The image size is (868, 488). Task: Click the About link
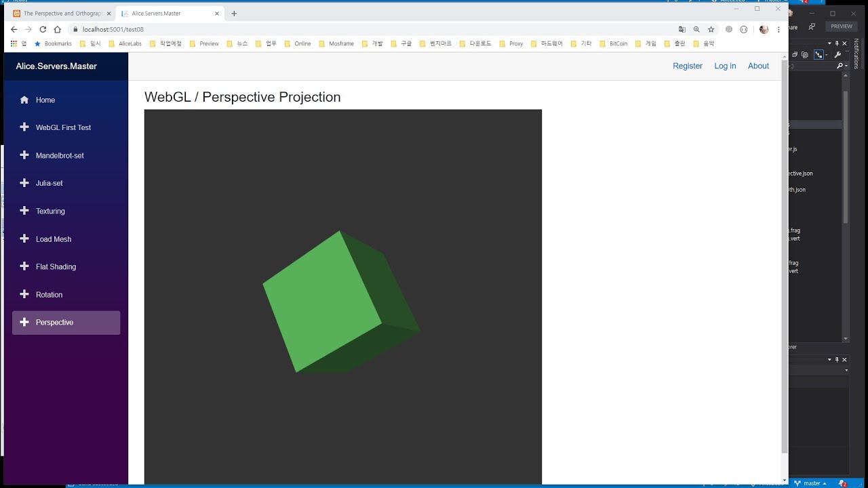pyautogui.click(x=758, y=66)
